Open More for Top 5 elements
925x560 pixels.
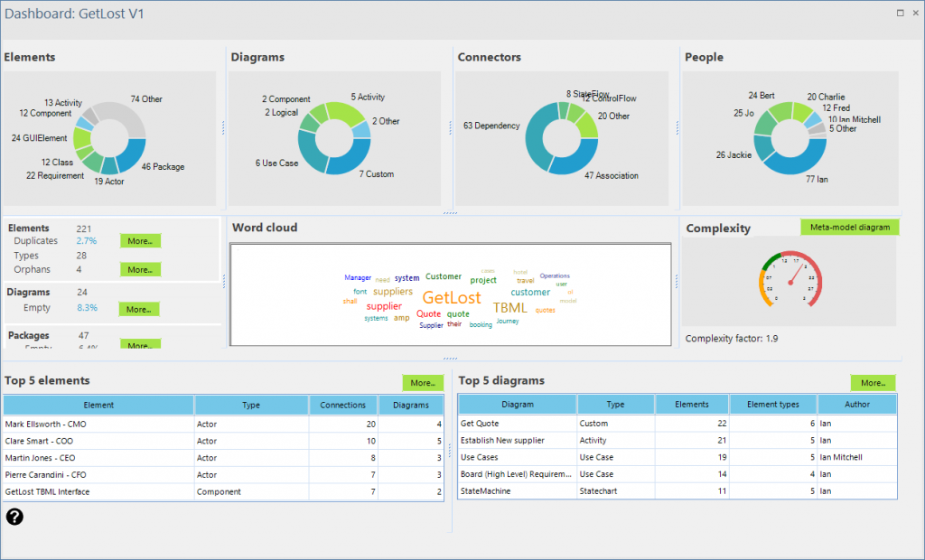click(x=423, y=383)
